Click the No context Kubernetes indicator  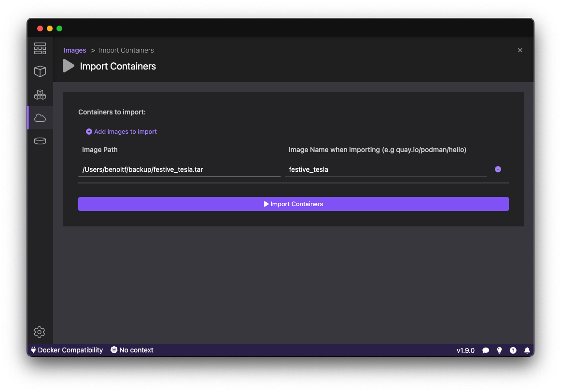point(132,350)
